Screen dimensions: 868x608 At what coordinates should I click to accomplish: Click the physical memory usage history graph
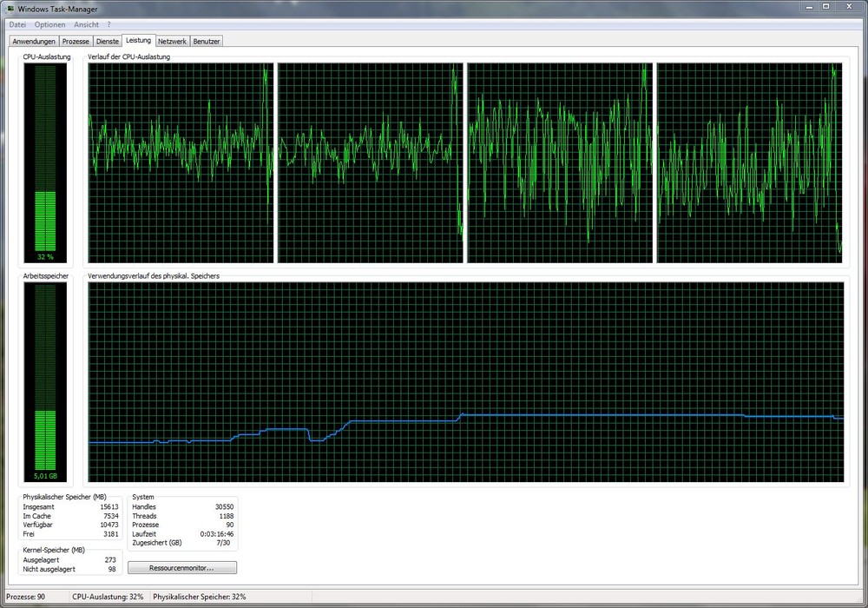(x=466, y=382)
